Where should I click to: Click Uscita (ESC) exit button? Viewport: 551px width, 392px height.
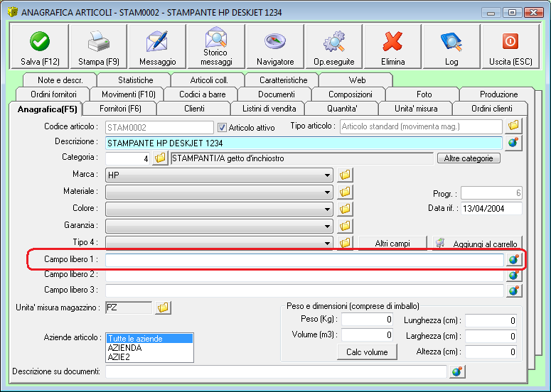click(510, 46)
